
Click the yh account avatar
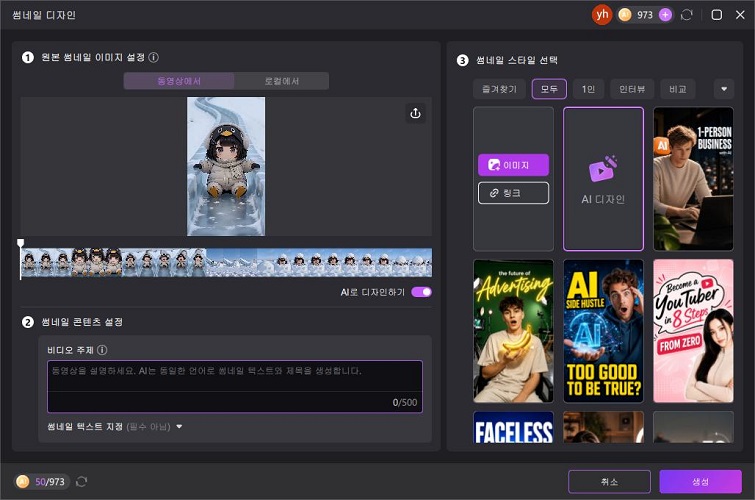tap(601, 15)
